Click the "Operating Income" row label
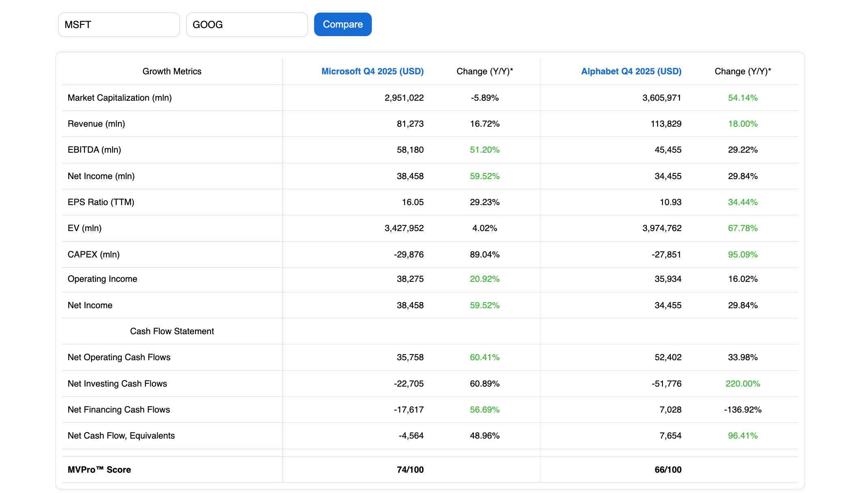 [102, 279]
